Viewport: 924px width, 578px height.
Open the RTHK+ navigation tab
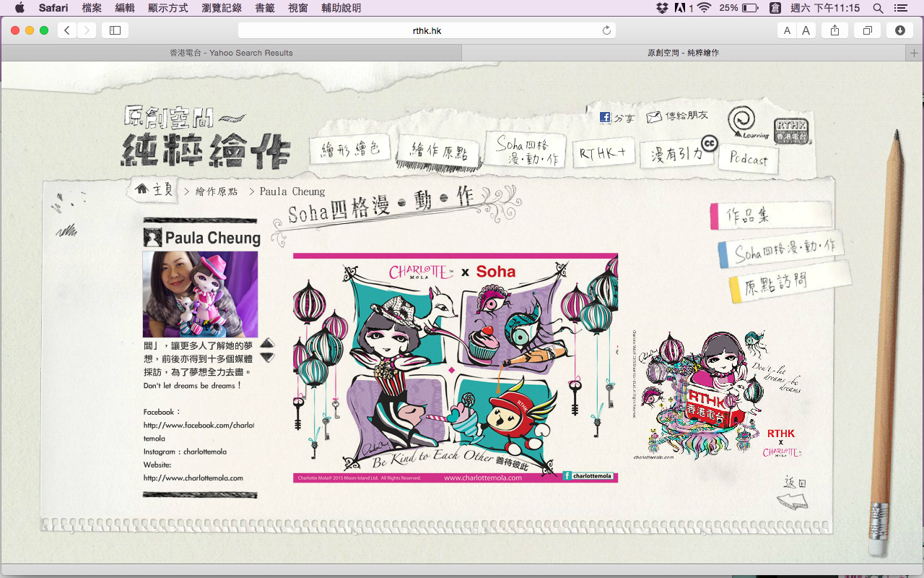coord(603,153)
